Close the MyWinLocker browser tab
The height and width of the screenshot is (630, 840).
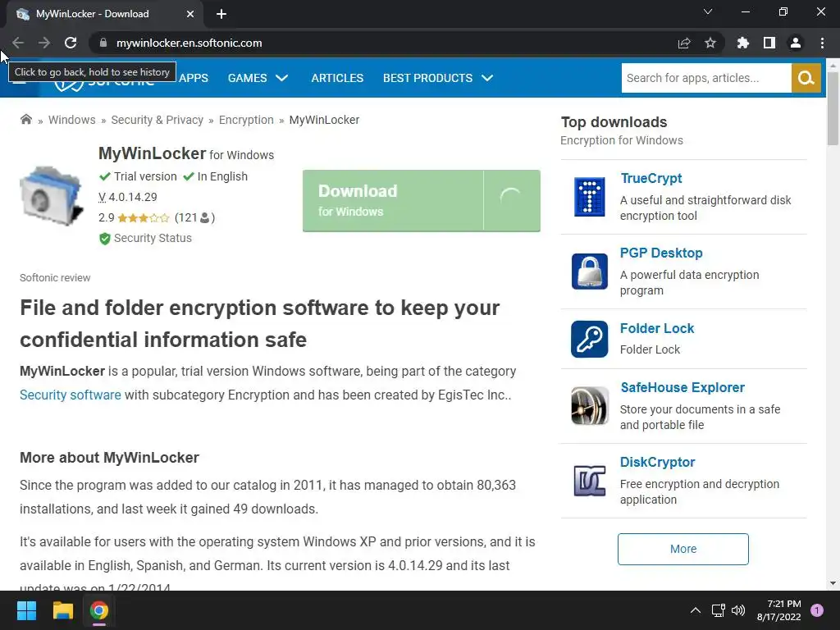click(x=190, y=14)
